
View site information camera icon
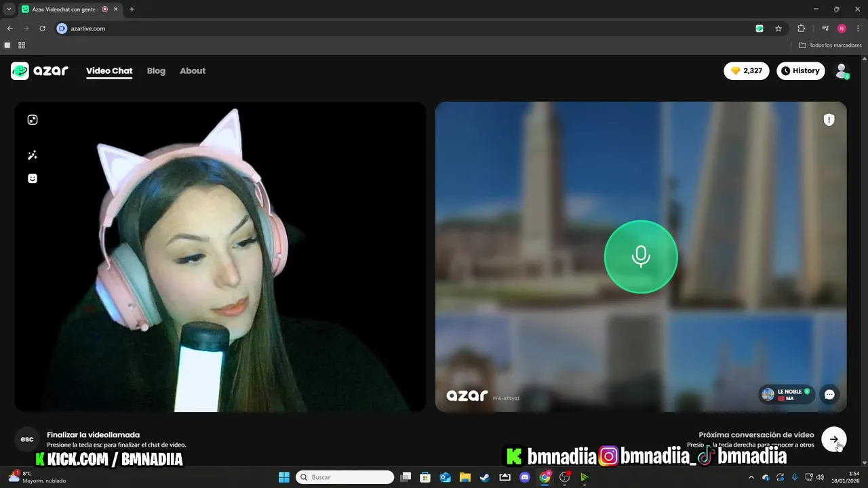coord(62,28)
